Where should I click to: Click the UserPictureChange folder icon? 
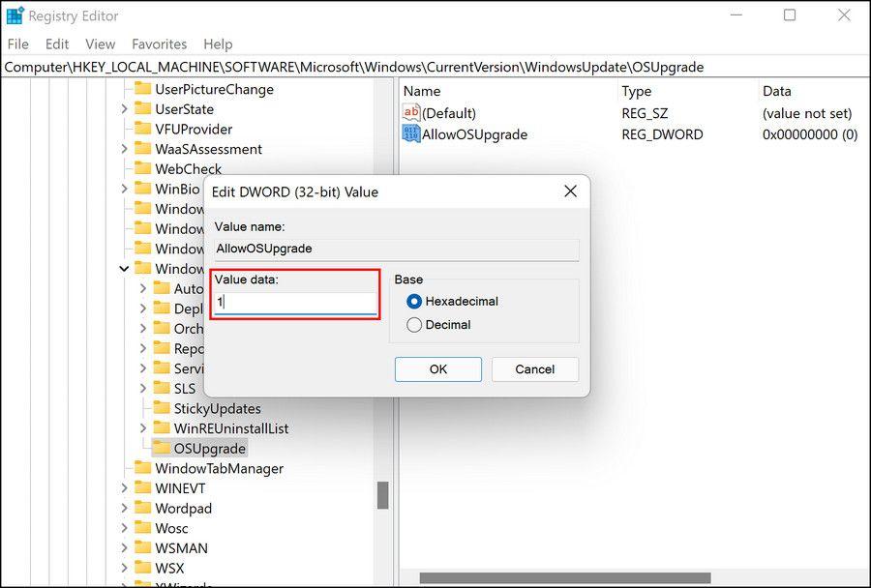[142, 89]
